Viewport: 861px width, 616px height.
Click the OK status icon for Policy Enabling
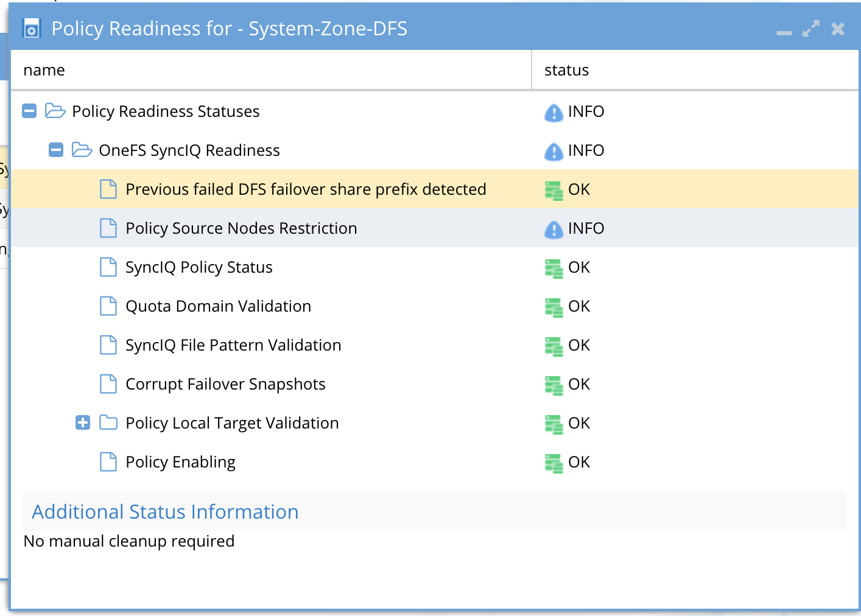point(553,463)
